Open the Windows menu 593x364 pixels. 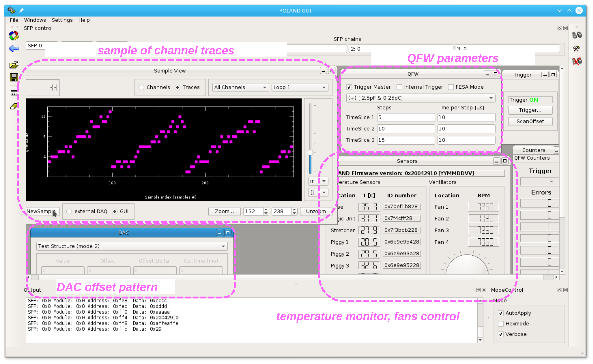pos(35,20)
